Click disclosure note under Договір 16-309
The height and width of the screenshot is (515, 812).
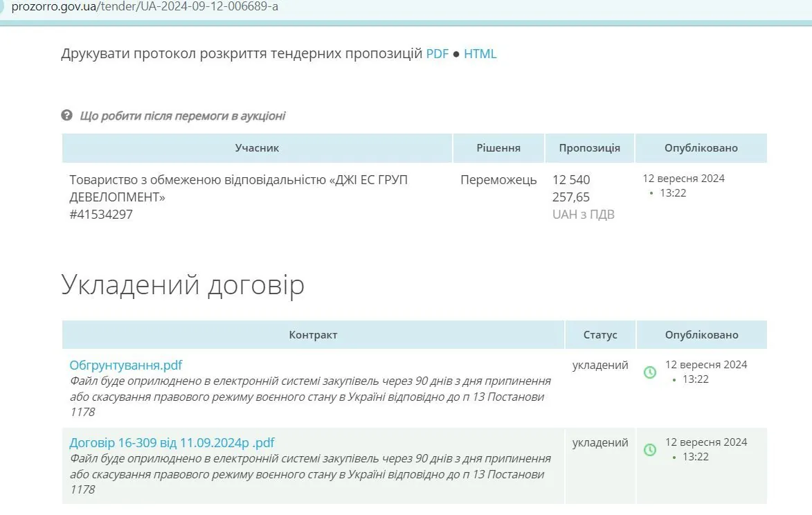[x=310, y=474]
